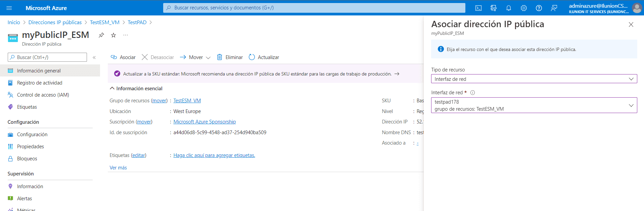Click mover link next to Suscripción
Viewport: 644px width, 211px height.
[x=144, y=122]
